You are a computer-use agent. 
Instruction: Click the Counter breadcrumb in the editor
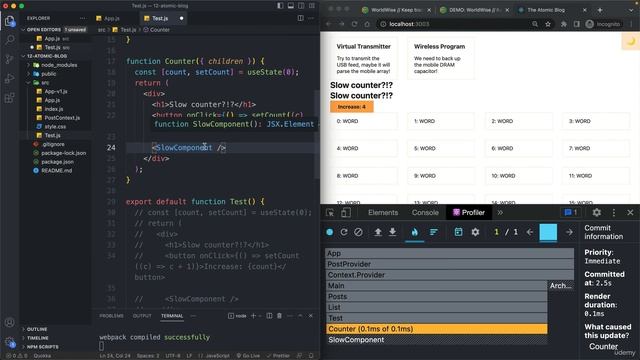pyautogui.click(x=156, y=30)
